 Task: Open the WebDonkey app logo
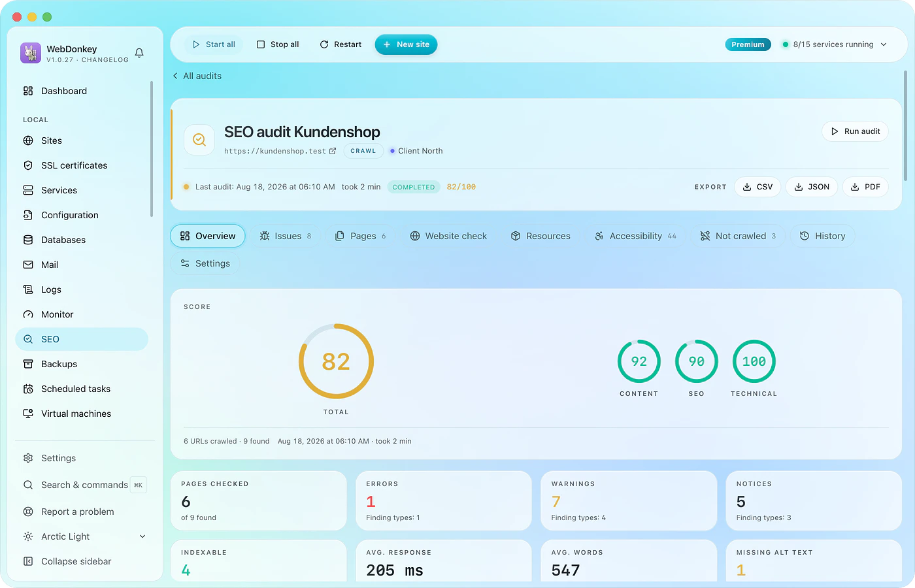[x=31, y=53]
